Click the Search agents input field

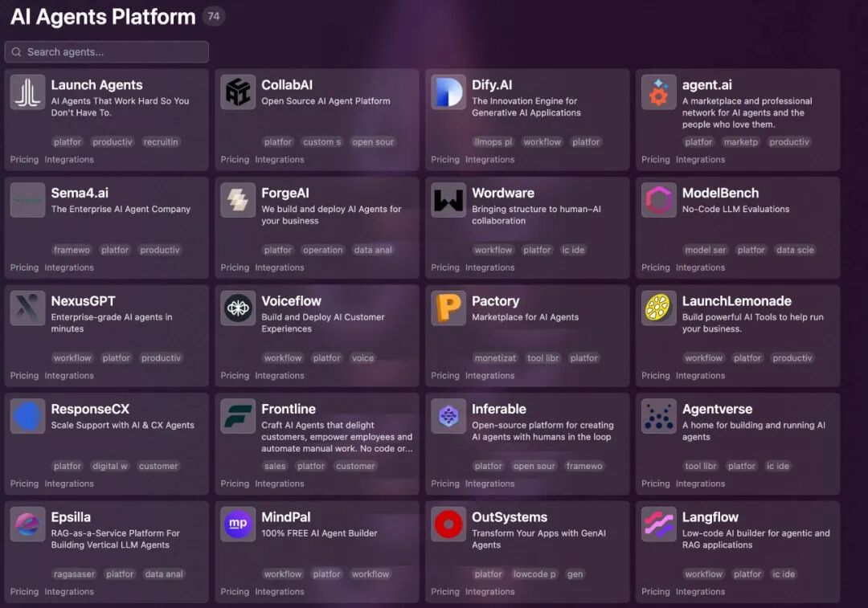click(106, 51)
